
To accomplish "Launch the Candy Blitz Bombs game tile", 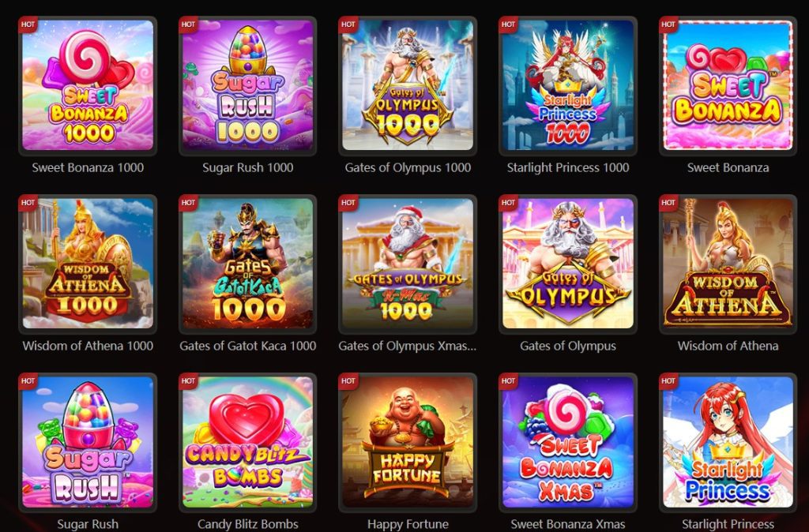I will (247, 442).
